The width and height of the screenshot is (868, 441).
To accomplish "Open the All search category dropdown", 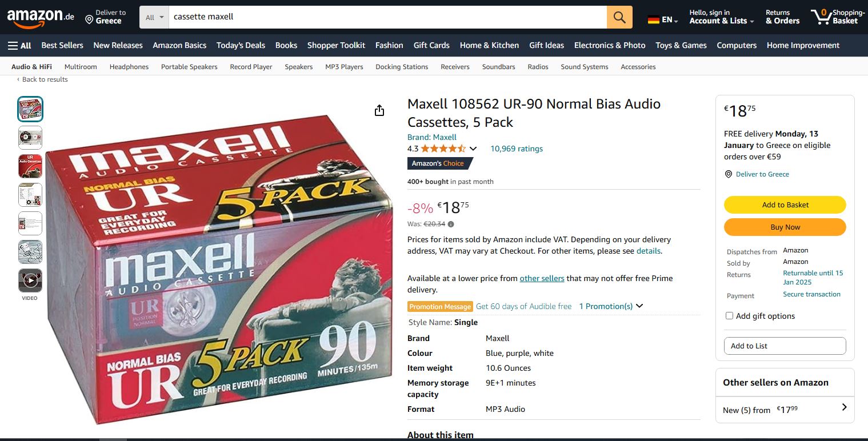I will 154,17.
